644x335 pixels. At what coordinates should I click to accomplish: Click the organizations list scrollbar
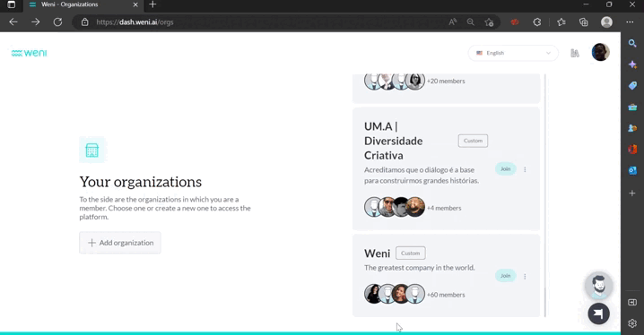pos(545,195)
